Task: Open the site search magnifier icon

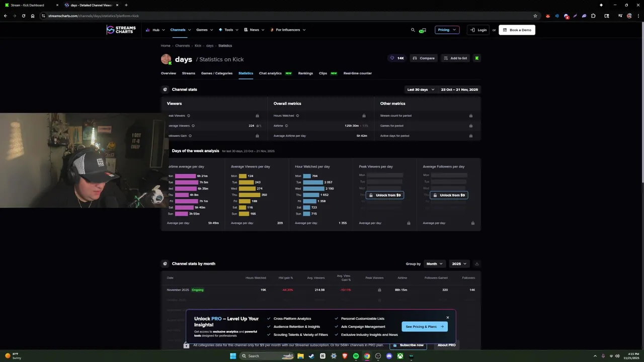Action: click(413, 30)
